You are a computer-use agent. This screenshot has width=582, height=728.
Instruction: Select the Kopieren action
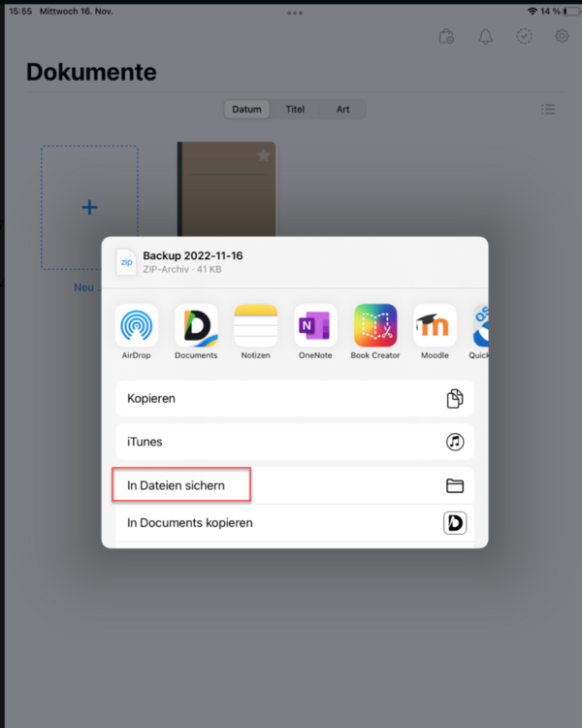click(295, 398)
